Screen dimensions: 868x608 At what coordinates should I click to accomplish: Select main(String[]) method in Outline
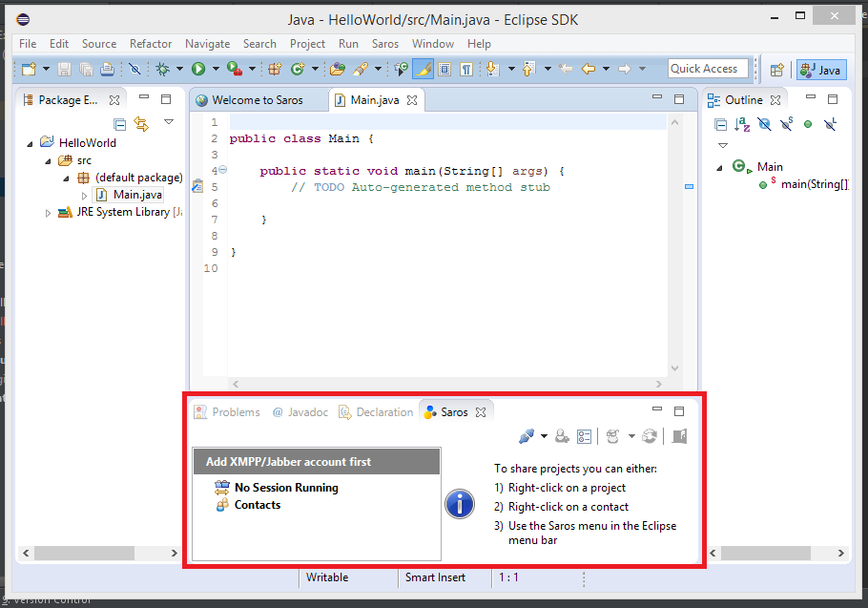click(815, 184)
